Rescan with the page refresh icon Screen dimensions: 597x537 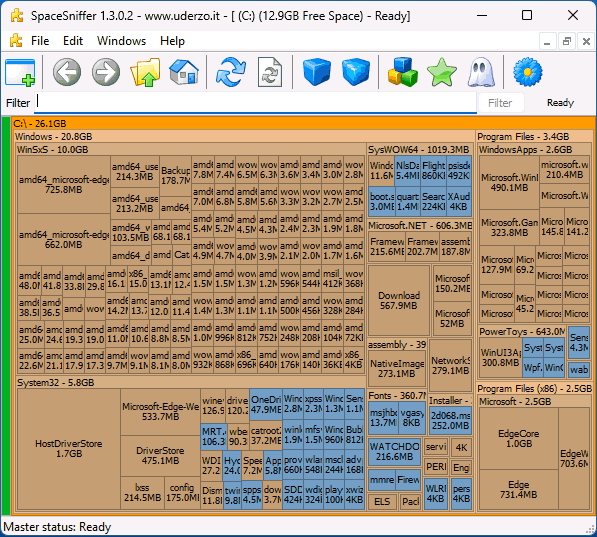[270, 72]
